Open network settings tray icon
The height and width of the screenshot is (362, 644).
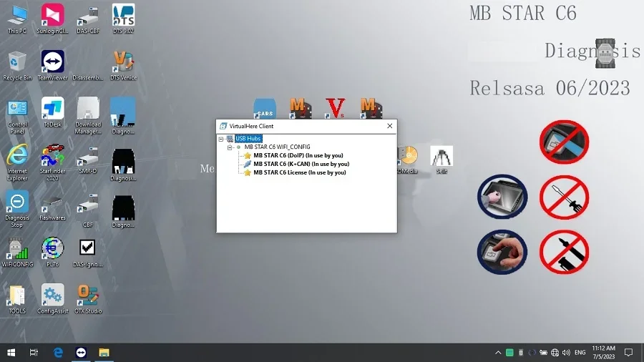pos(555,353)
